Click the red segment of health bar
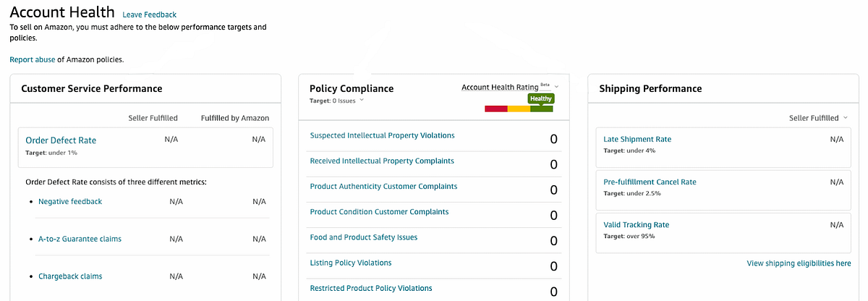This screenshot has width=868, height=301. 495,109
